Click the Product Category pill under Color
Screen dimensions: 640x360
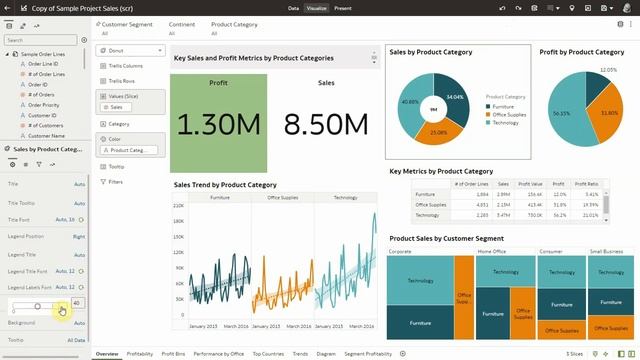click(x=129, y=150)
